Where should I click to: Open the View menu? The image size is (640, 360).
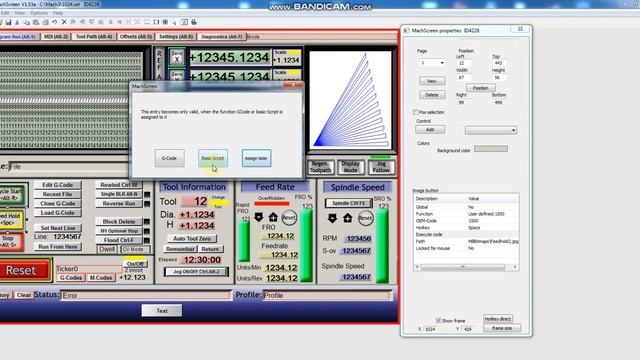click(20, 13)
